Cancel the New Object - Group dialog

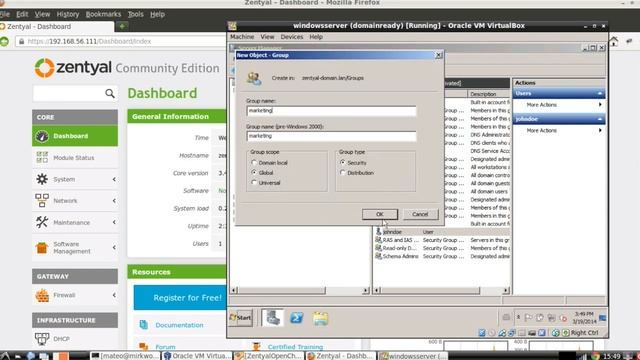[420, 214]
